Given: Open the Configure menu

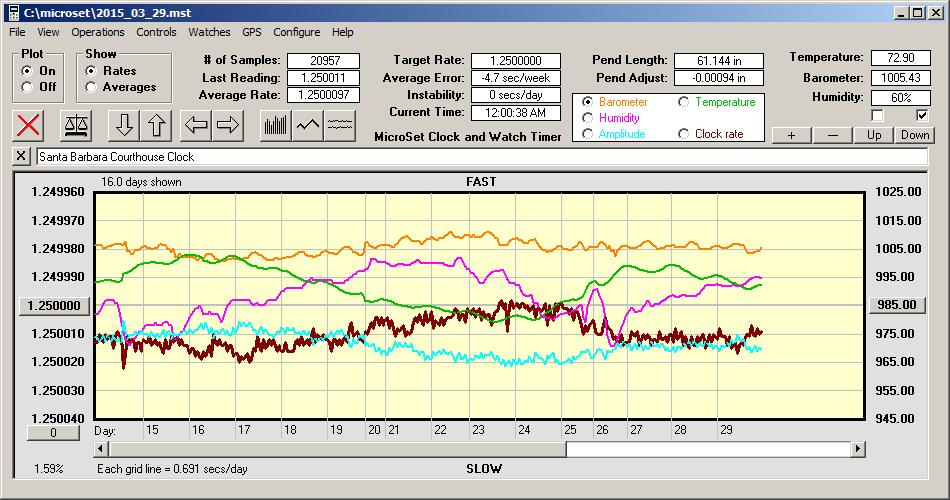Looking at the screenshot, I should (x=296, y=32).
